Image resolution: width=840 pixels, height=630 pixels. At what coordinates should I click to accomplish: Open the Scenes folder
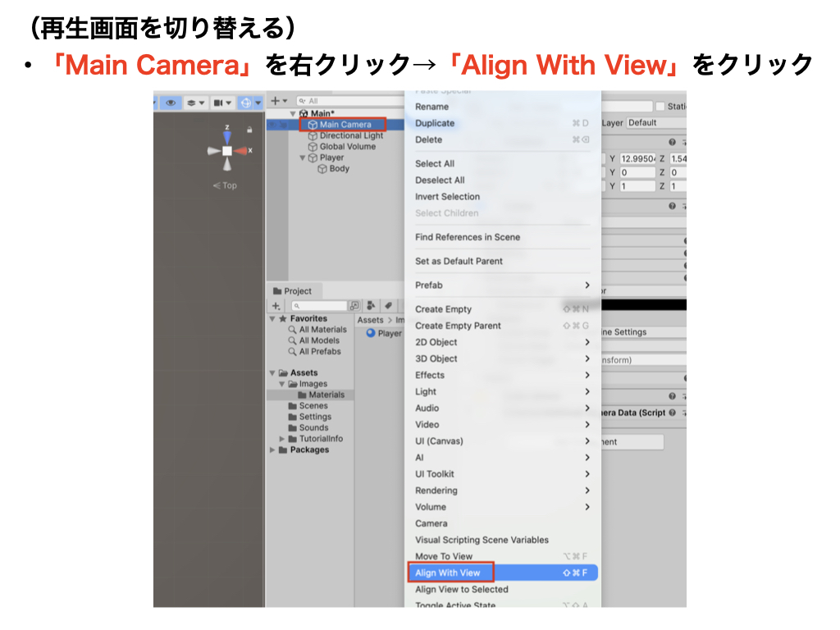tap(313, 405)
